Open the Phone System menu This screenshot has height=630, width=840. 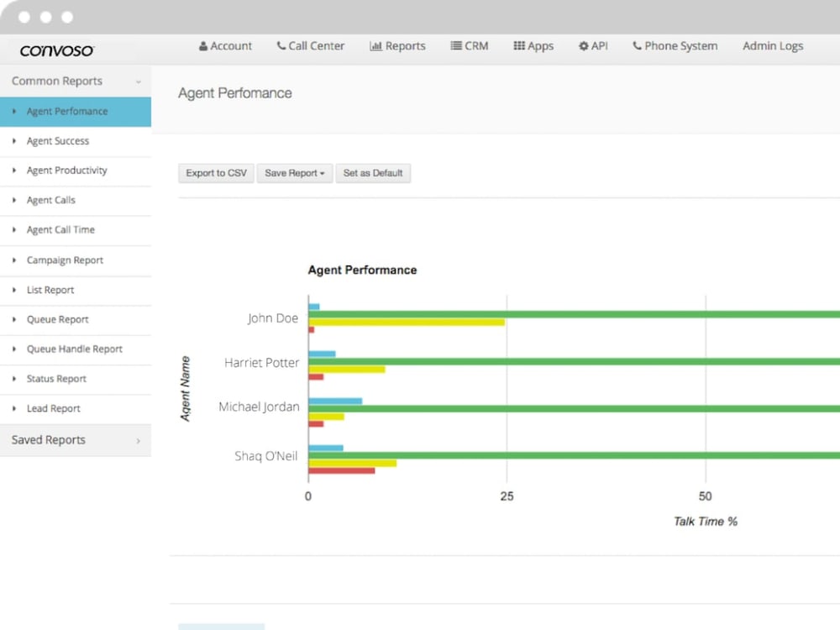[675, 46]
